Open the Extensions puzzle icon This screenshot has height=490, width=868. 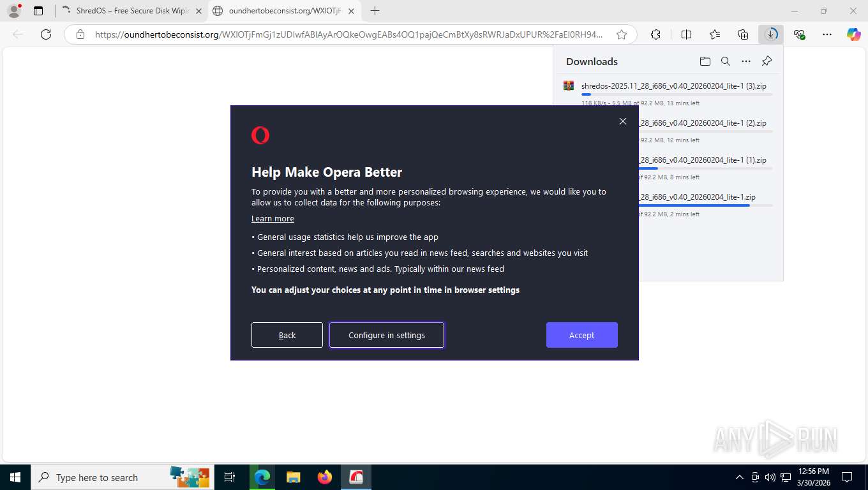[655, 34]
